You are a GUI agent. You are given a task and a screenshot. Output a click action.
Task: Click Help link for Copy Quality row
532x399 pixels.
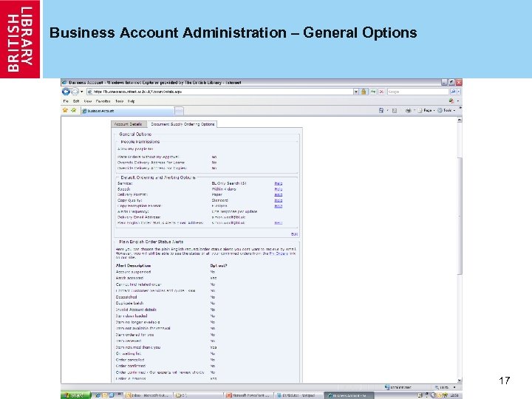(279, 200)
